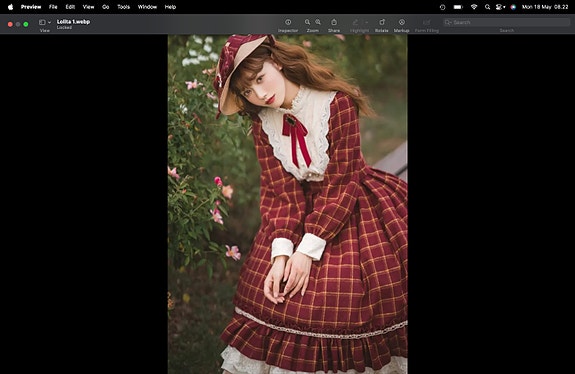Open the File menu

click(53, 7)
